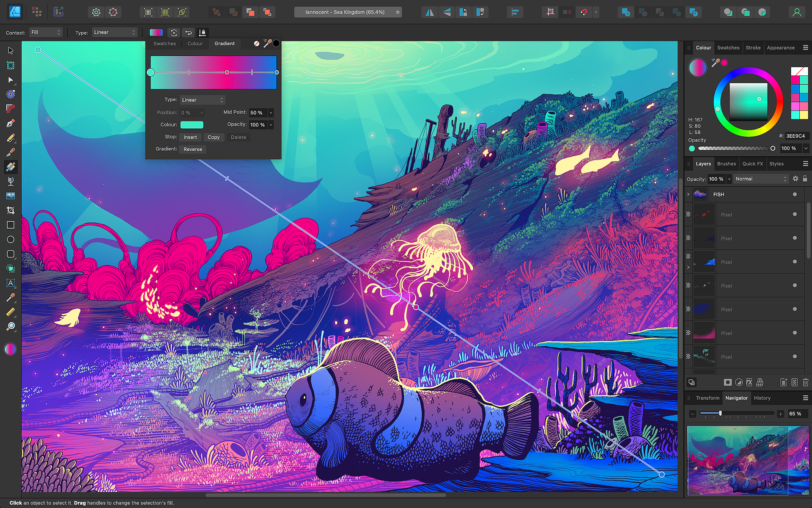Open the History panel tab
The width and height of the screenshot is (812, 508).
coord(762,398)
